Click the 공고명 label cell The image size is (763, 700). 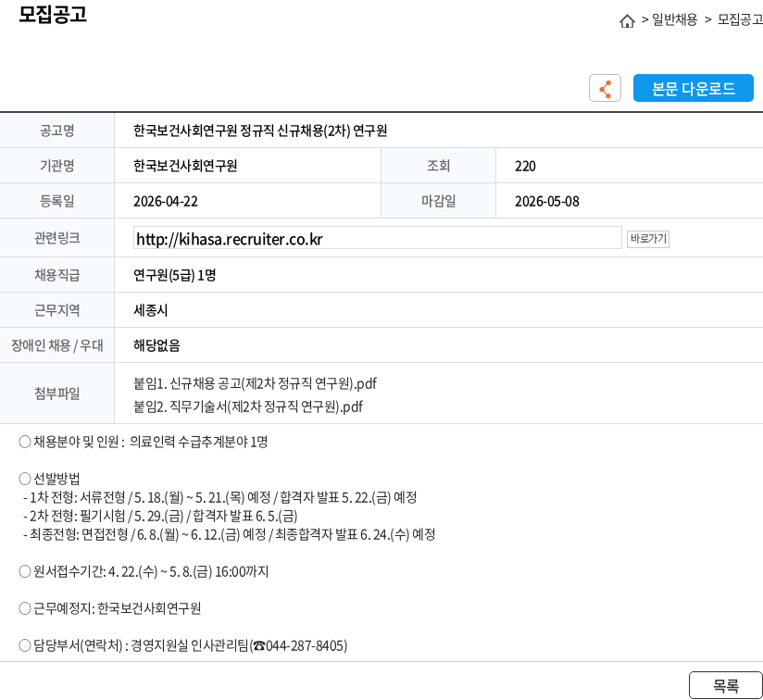click(56, 131)
